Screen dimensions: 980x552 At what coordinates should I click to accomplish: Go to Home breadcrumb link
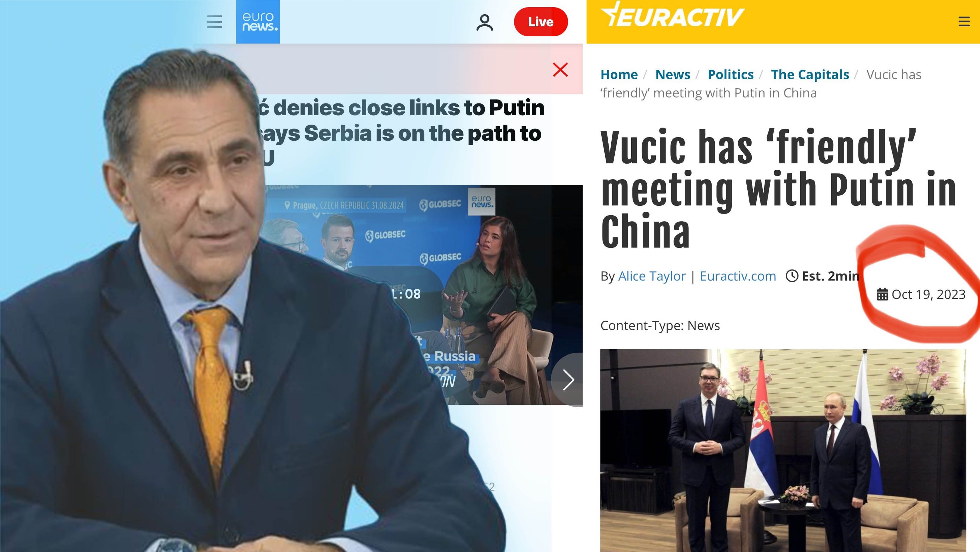[619, 74]
